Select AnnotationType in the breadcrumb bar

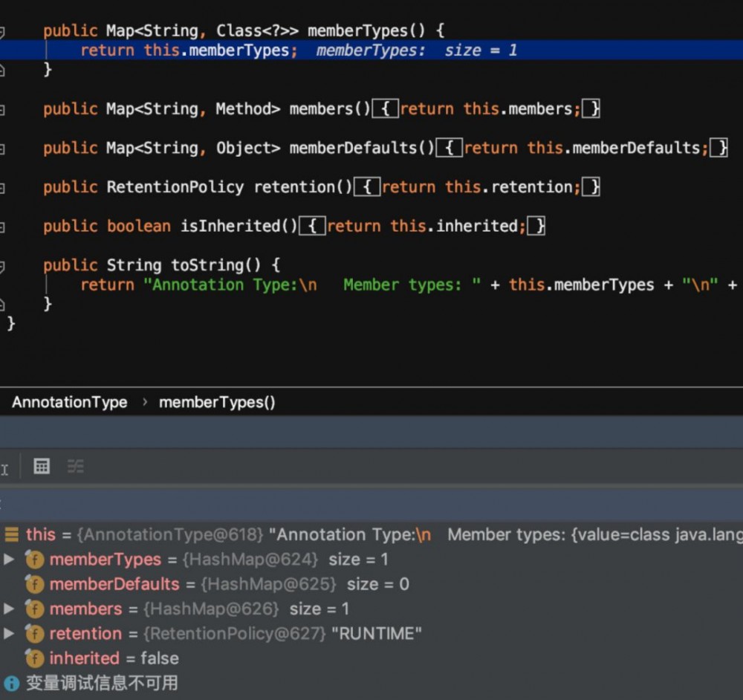[70, 403]
